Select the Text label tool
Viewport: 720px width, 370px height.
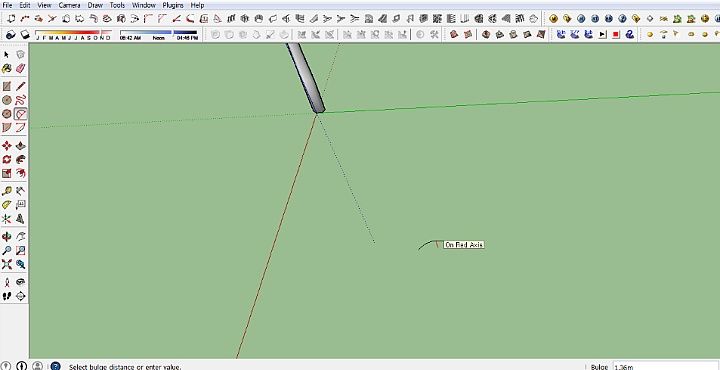click(20, 205)
